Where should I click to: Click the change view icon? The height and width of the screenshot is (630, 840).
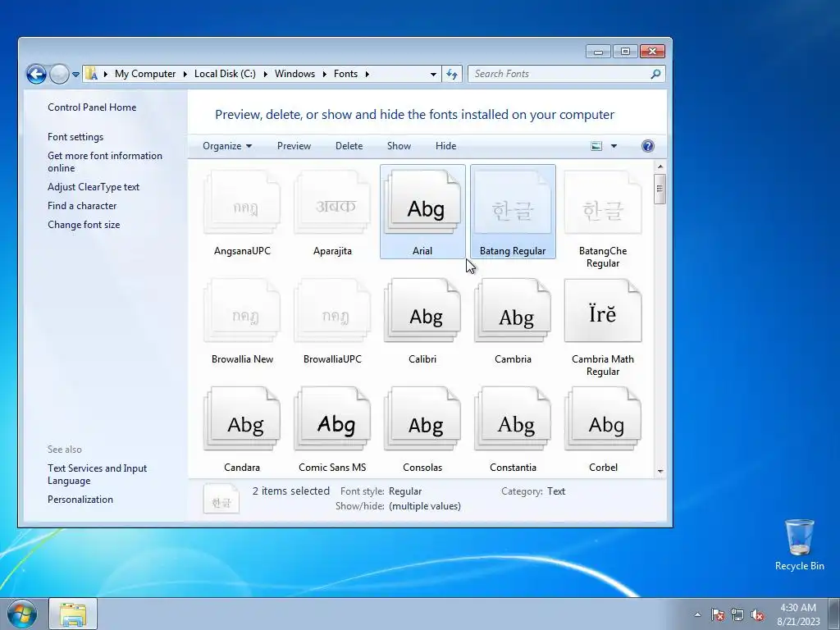click(x=596, y=146)
